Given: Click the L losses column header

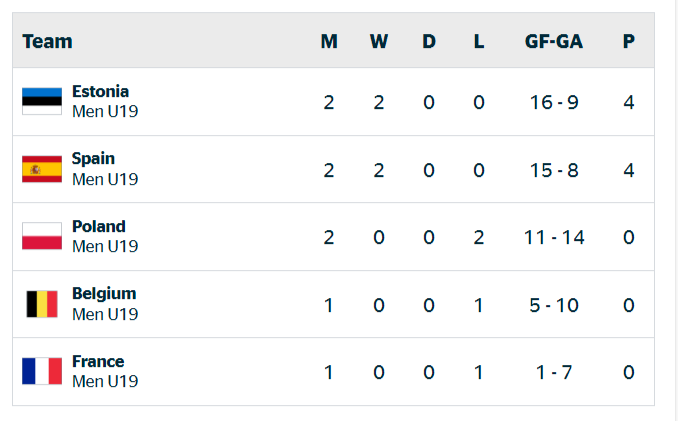Looking at the screenshot, I should coord(479,41).
